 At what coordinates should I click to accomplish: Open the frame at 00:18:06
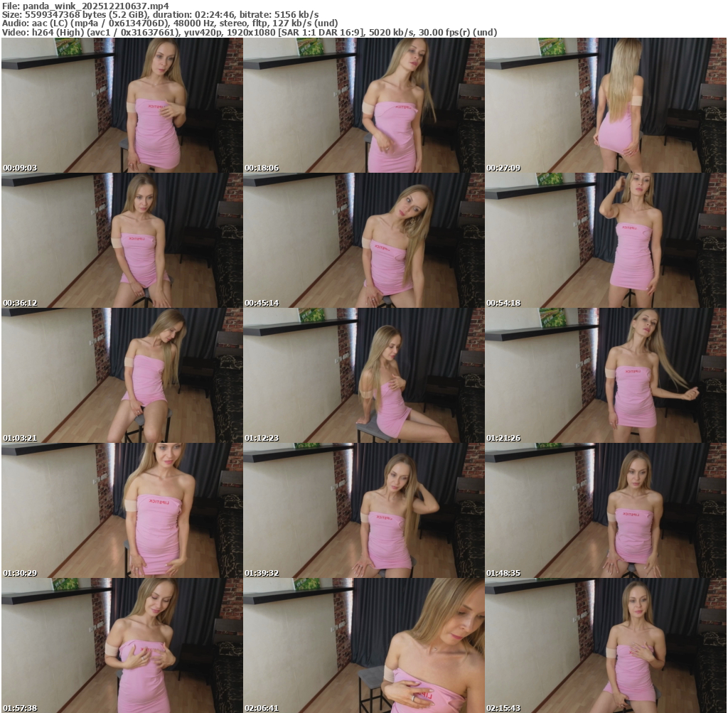pos(363,104)
